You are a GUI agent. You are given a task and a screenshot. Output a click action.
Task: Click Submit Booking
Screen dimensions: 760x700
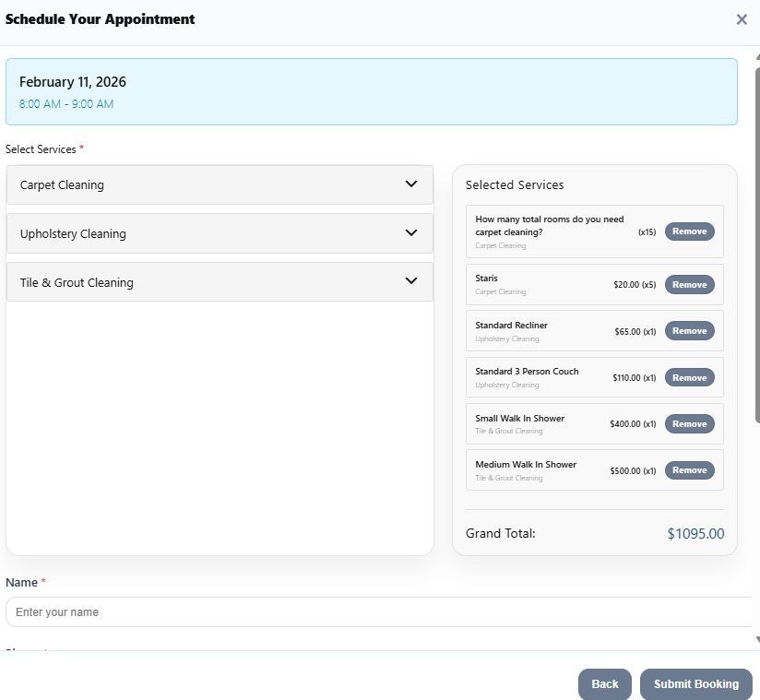click(695, 684)
